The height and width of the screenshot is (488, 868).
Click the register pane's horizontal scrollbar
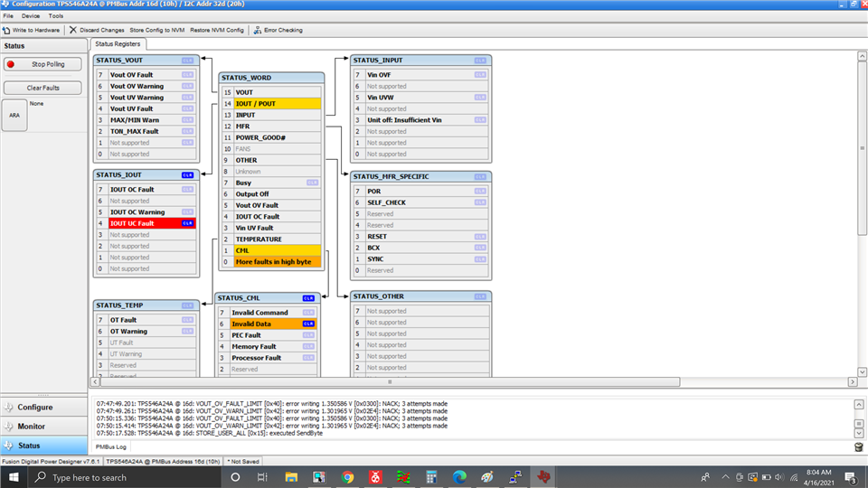(390, 381)
